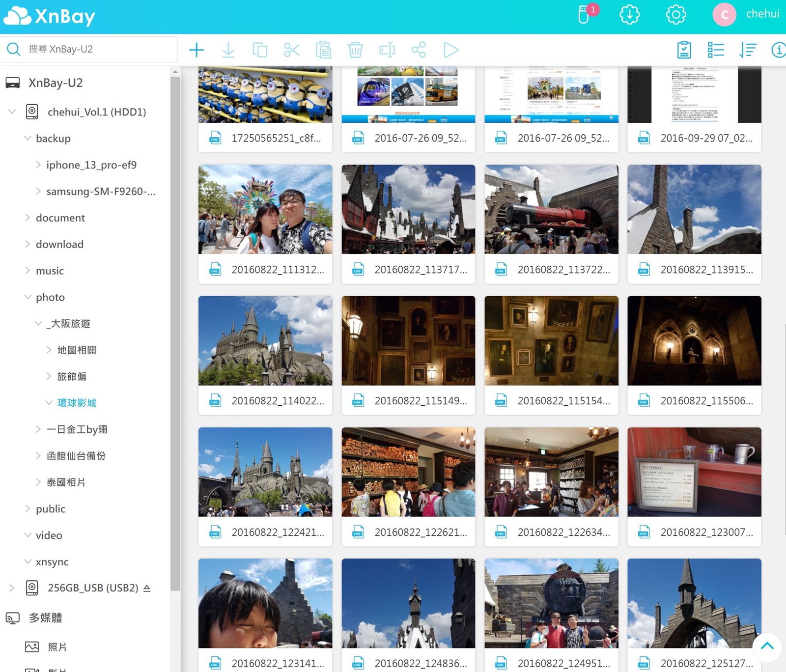The width and height of the screenshot is (786, 672).
Task: Open the 照片 multimedia section
Action: tap(57, 647)
